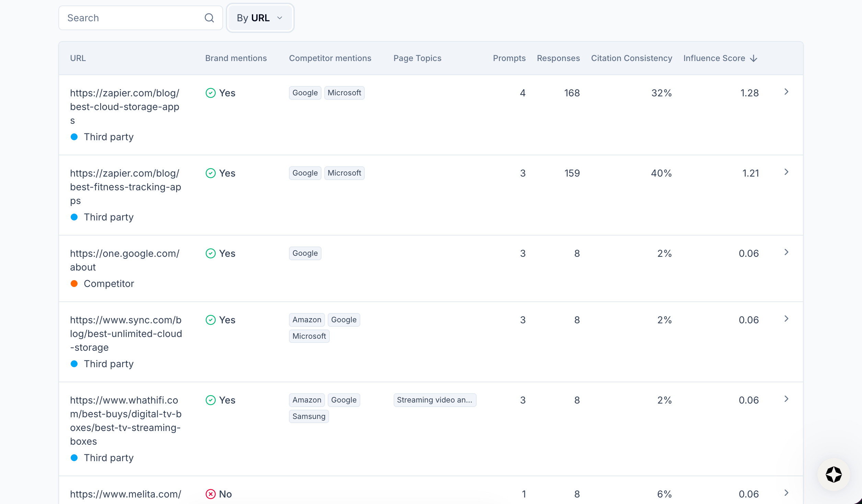Click the 168 responses value

(x=572, y=93)
